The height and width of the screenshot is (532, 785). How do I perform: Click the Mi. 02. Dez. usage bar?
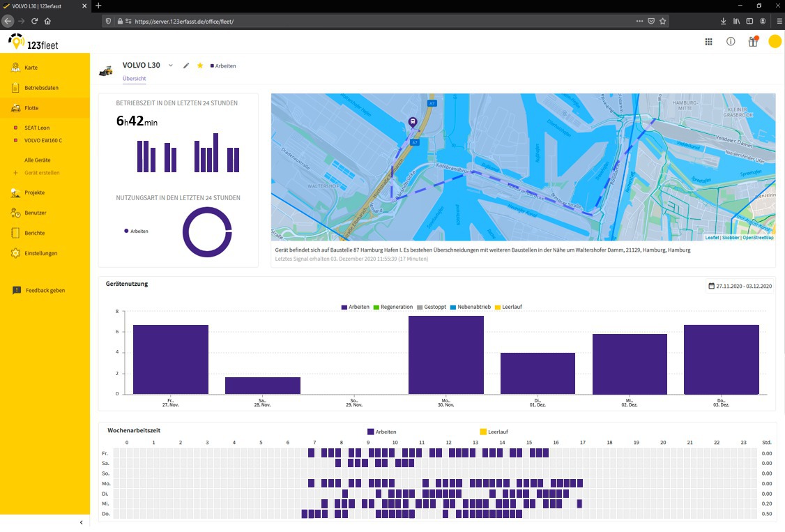point(630,364)
